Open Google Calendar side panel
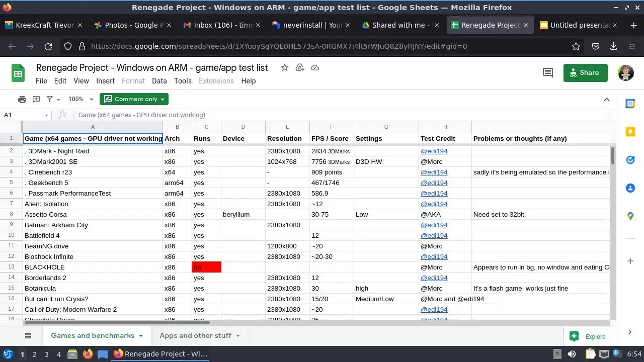 coord(630,104)
